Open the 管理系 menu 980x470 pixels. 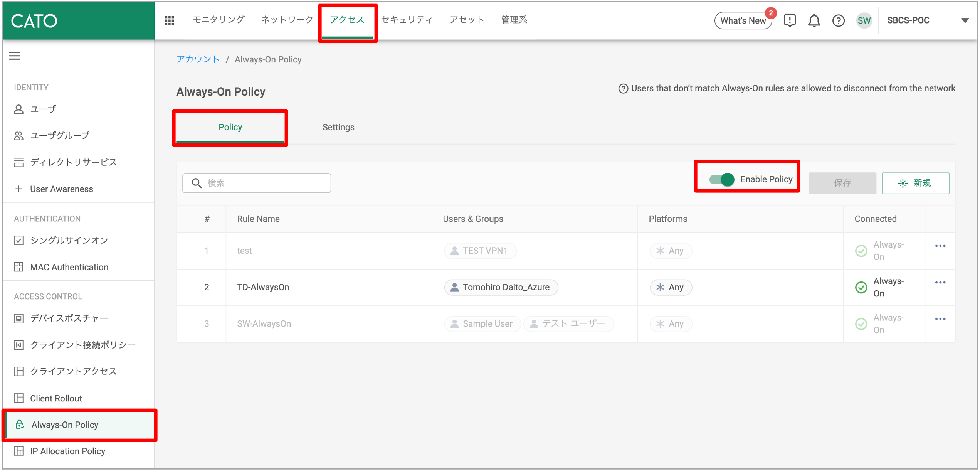coord(514,20)
